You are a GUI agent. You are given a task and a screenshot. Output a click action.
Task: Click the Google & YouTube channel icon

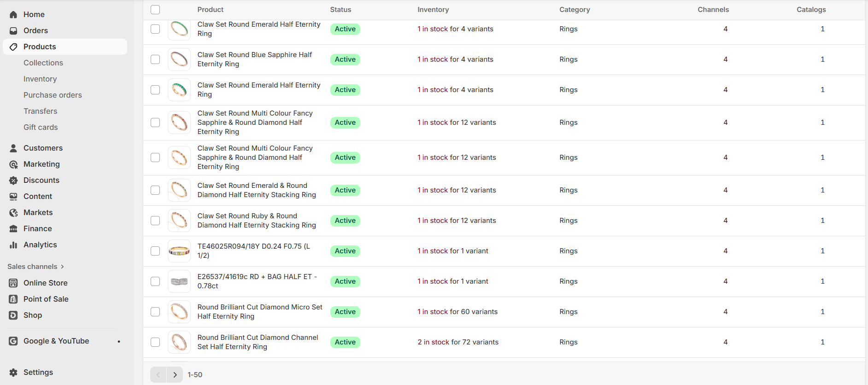[13, 341]
